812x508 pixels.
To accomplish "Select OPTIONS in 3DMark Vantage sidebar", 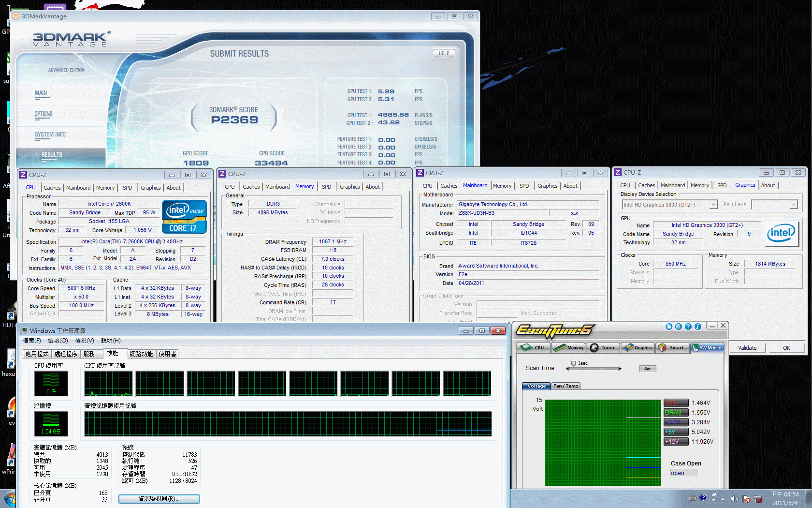I will pos(43,114).
